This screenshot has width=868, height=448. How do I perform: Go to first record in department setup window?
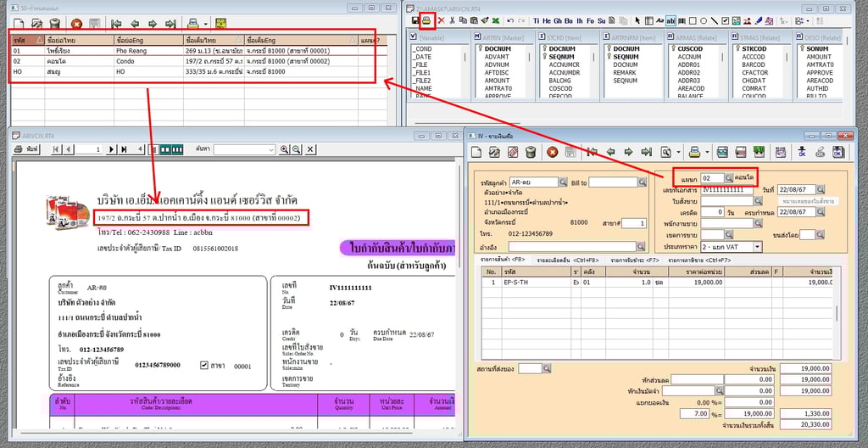coord(115,23)
